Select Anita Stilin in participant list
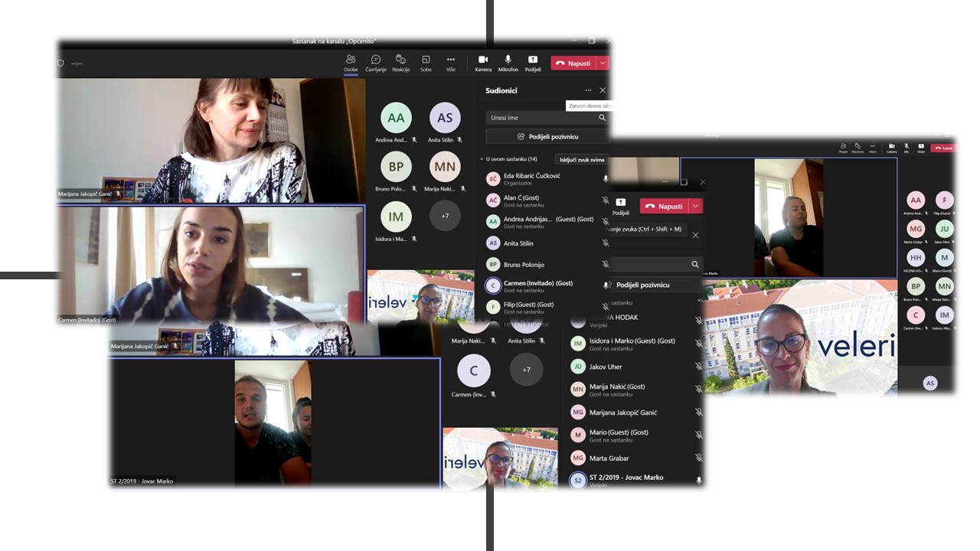The width and height of the screenshot is (980, 551). [518, 243]
